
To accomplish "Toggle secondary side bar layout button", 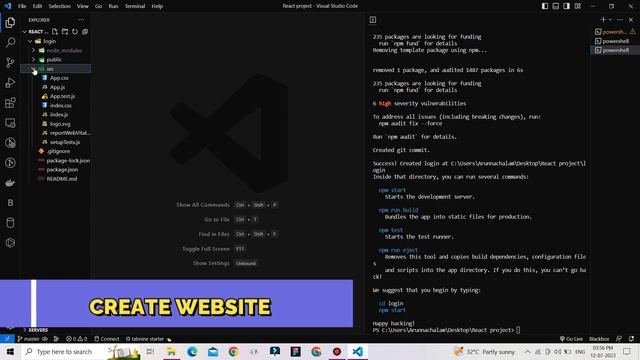I will pos(567,6).
